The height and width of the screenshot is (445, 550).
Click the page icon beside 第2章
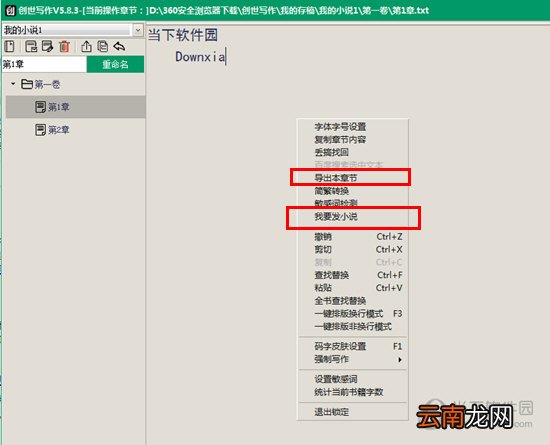tap(40, 130)
